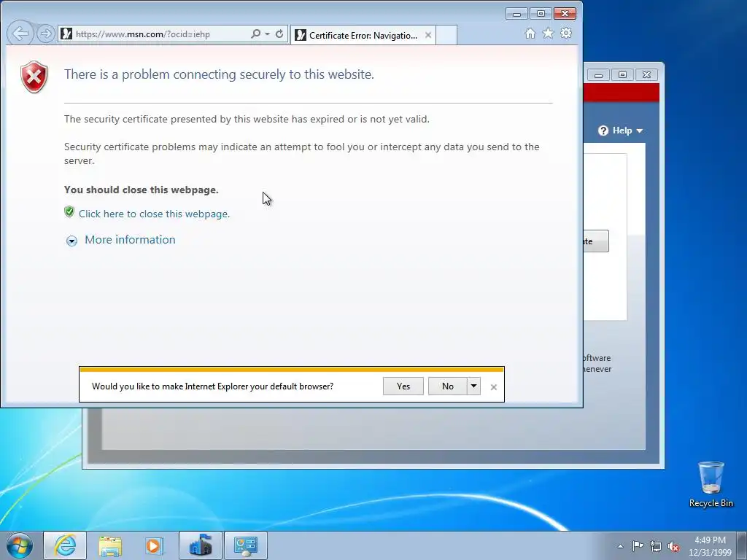The image size is (747, 560).
Task: Click the Show desktop strip
Action: tap(742, 545)
